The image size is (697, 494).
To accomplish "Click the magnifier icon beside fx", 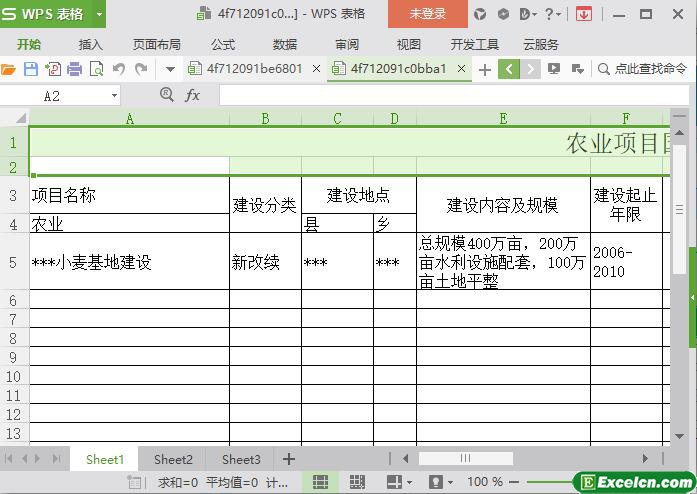I will coord(167,95).
